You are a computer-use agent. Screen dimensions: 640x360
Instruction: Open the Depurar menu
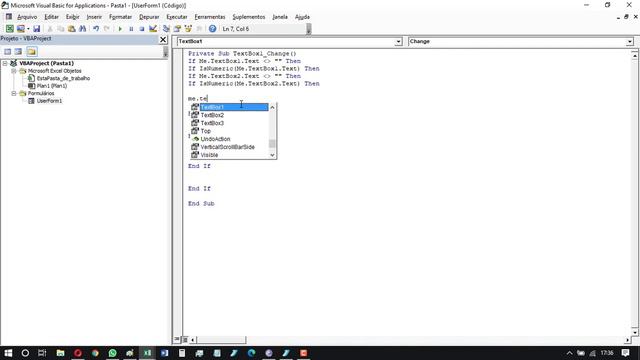point(149,17)
